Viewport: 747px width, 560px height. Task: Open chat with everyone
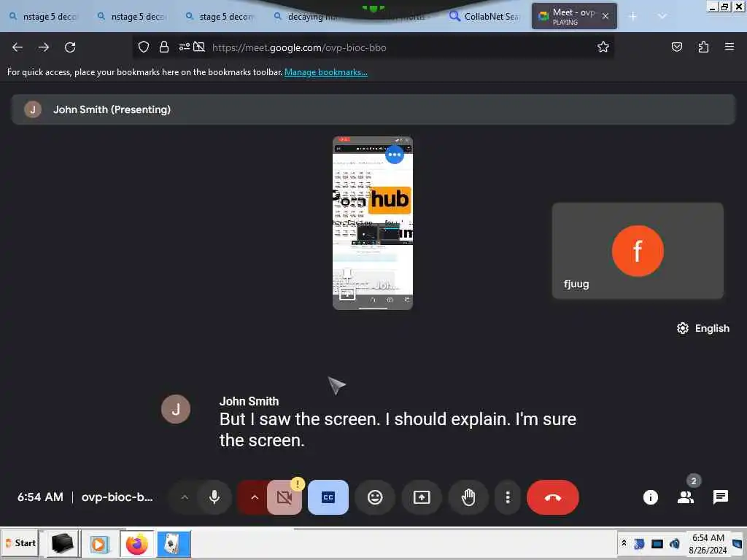coord(720,497)
